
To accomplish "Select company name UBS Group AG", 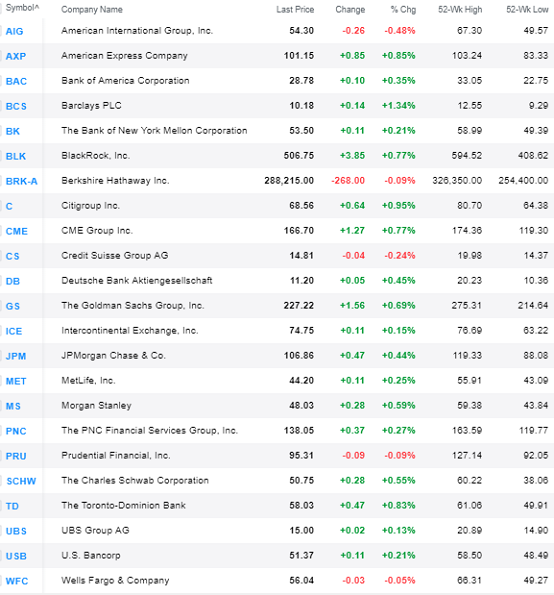I will tap(95, 531).
